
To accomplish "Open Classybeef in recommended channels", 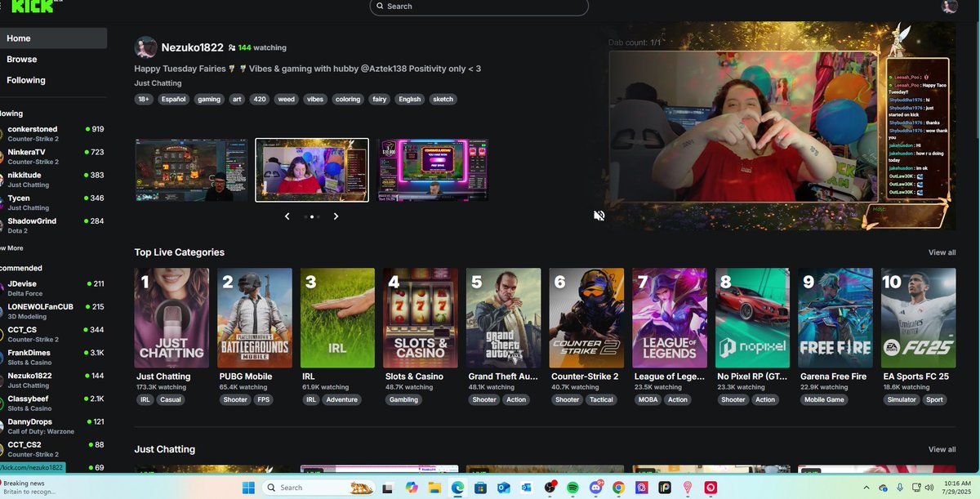I will [53, 402].
